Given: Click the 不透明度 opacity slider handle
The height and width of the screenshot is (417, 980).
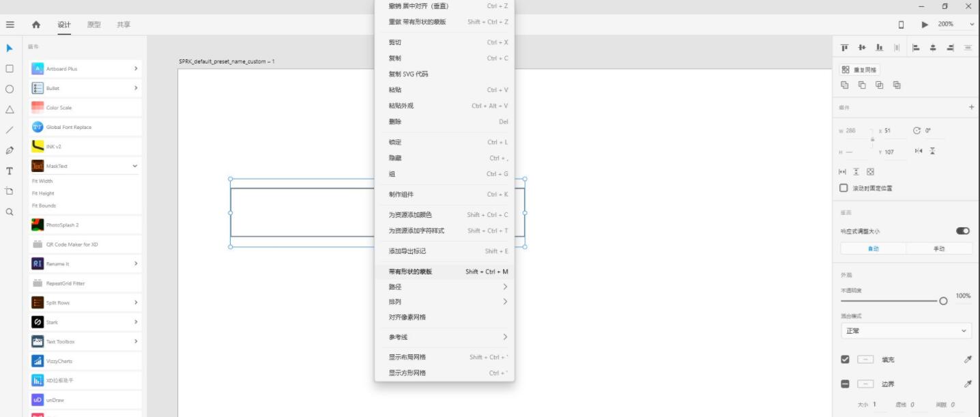Looking at the screenshot, I should coord(944,300).
